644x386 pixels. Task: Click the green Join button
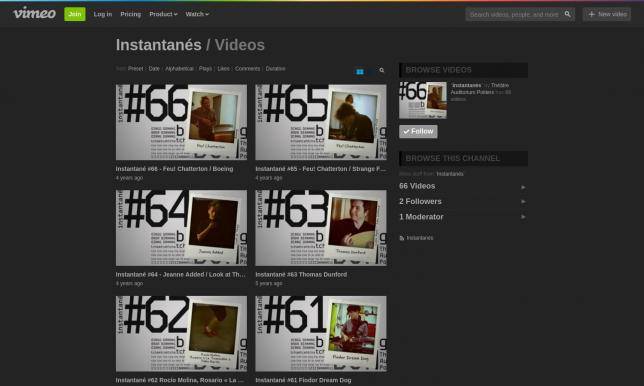click(75, 14)
